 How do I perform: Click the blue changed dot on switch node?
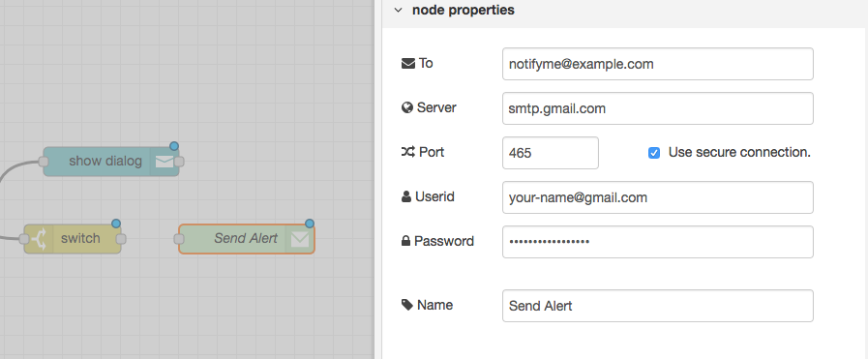click(x=116, y=224)
